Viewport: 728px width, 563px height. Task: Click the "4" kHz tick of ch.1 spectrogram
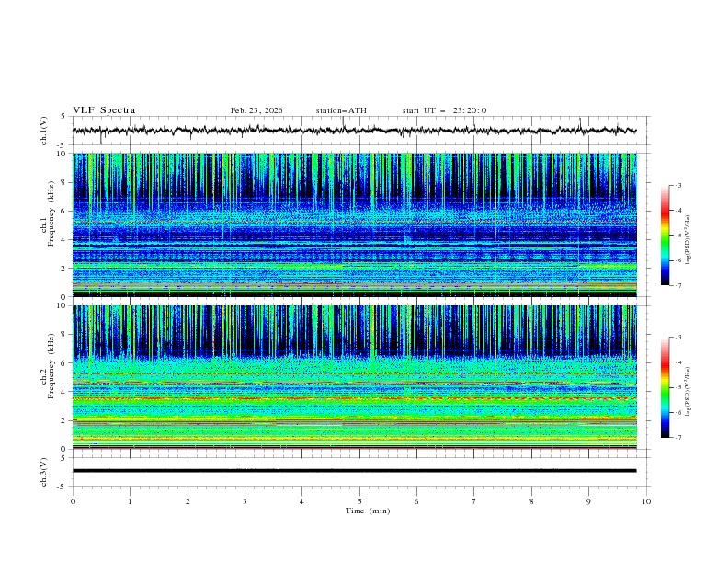64,240
